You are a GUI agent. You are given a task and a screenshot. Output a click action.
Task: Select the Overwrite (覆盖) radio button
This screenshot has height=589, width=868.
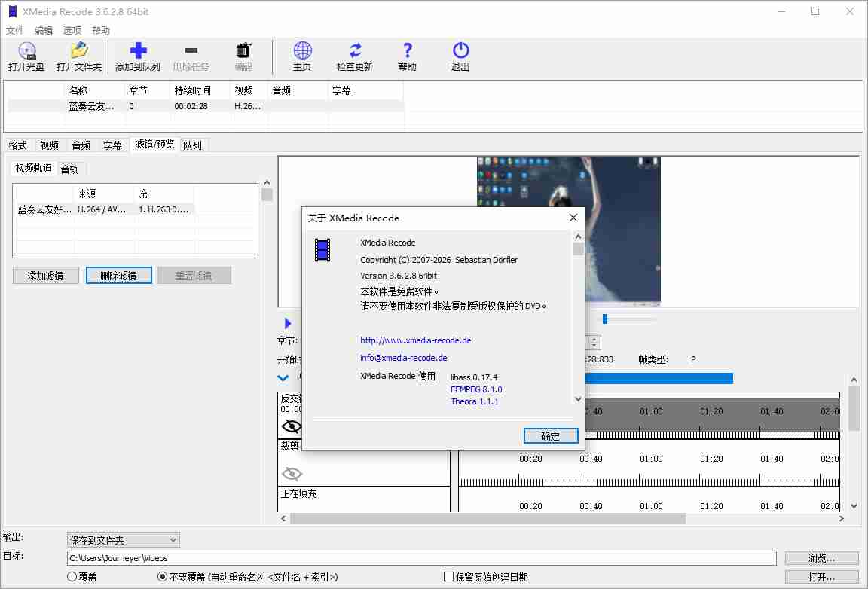coord(72,577)
